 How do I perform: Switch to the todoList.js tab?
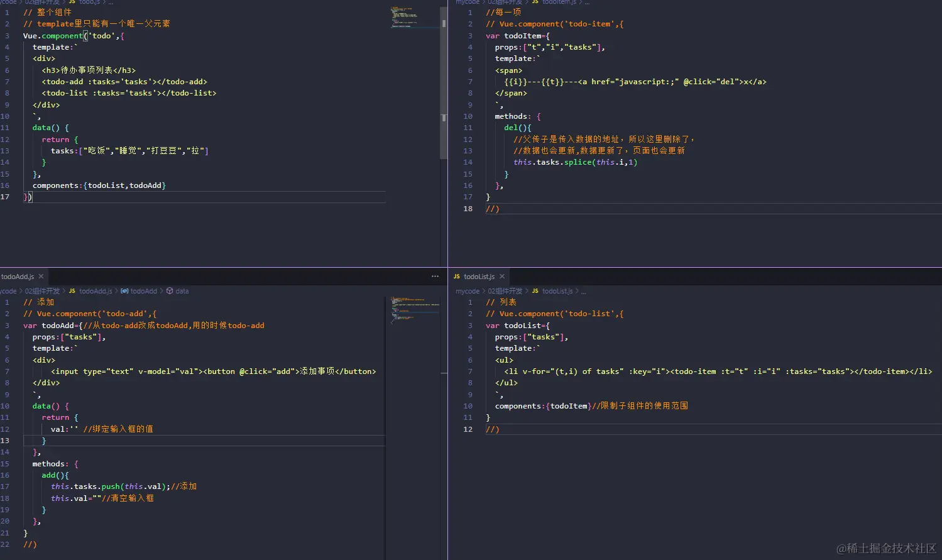coord(479,277)
